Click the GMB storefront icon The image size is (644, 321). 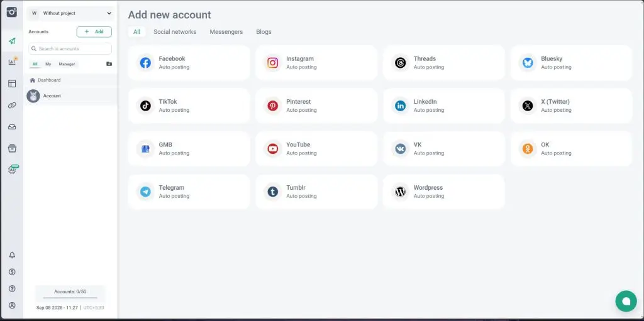(x=145, y=149)
